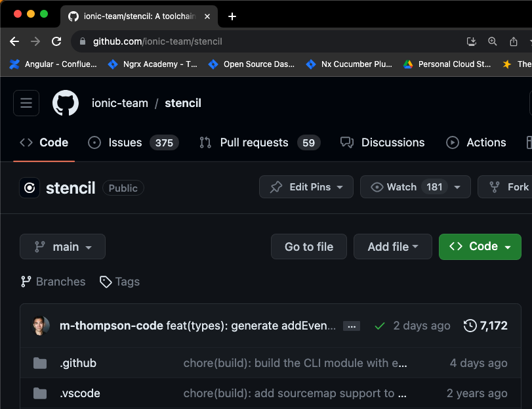Click the 2 days ago commit timestamp
Screen dimensions: 532x409
422,326
